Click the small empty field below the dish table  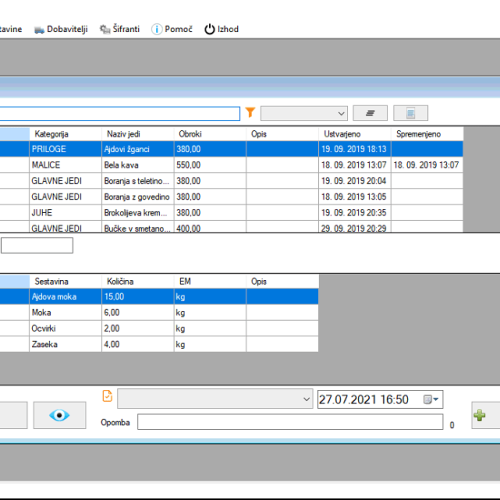(x=37, y=245)
